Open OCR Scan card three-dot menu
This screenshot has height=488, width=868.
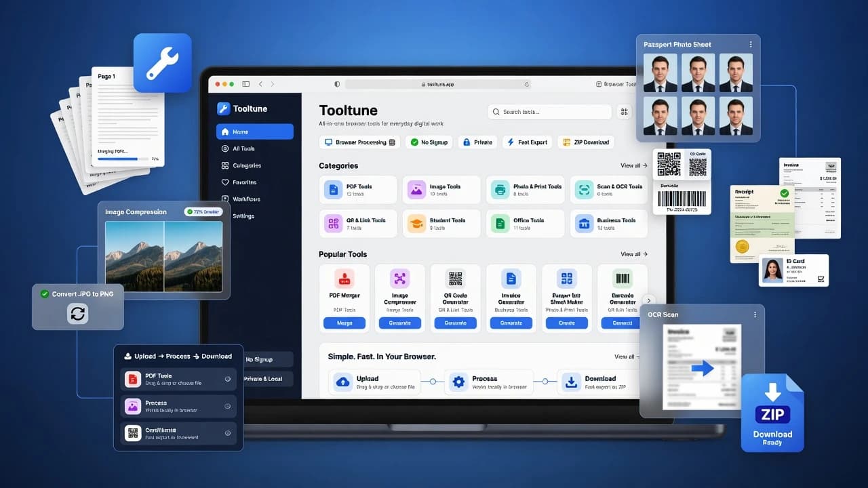[x=755, y=314]
